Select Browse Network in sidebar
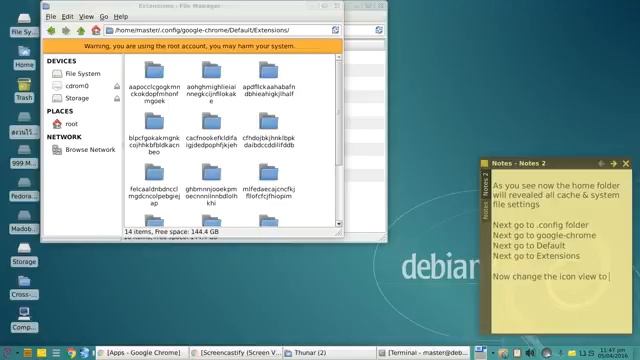The height and width of the screenshot is (360, 640). point(90,150)
